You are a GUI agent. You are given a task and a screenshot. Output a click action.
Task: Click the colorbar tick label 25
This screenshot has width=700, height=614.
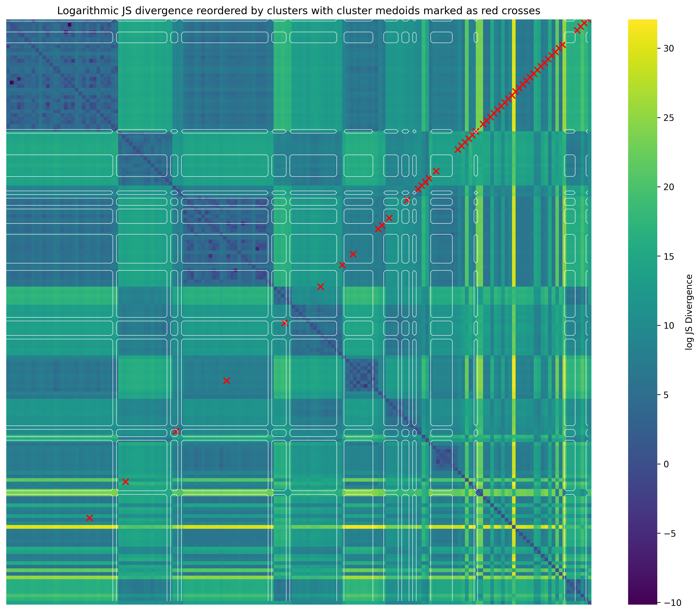point(669,118)
